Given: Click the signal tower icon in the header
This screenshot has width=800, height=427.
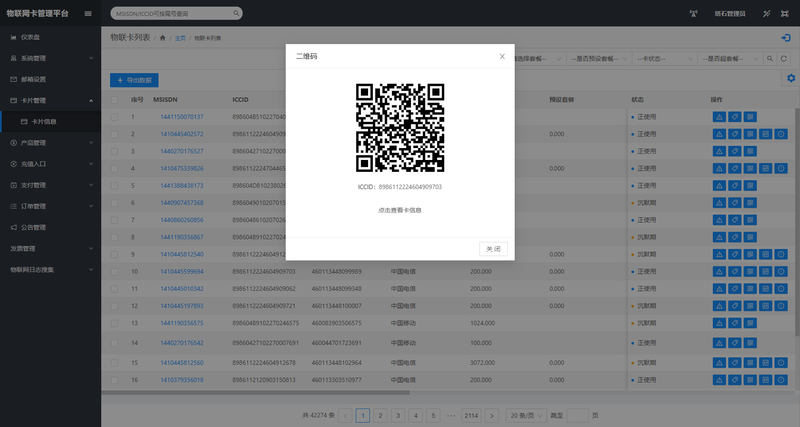Looking at the screenshot, I should [x=693, y=14].
